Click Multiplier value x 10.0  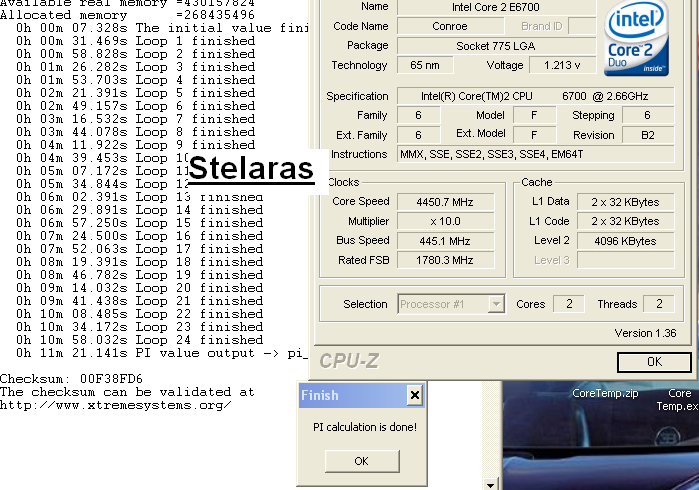click(x=445, y=222)
